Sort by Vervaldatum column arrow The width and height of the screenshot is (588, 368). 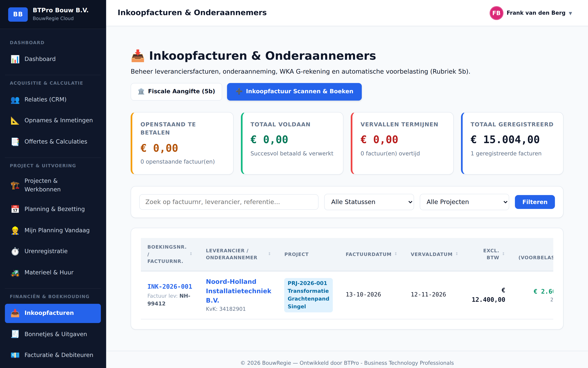coord(457,254)
